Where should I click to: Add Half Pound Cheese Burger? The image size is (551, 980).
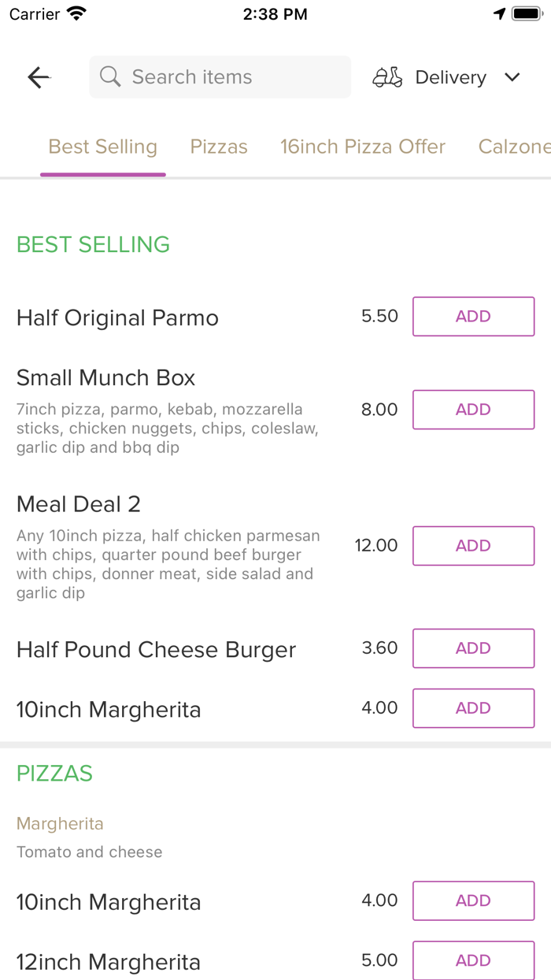tap(473, 648)
